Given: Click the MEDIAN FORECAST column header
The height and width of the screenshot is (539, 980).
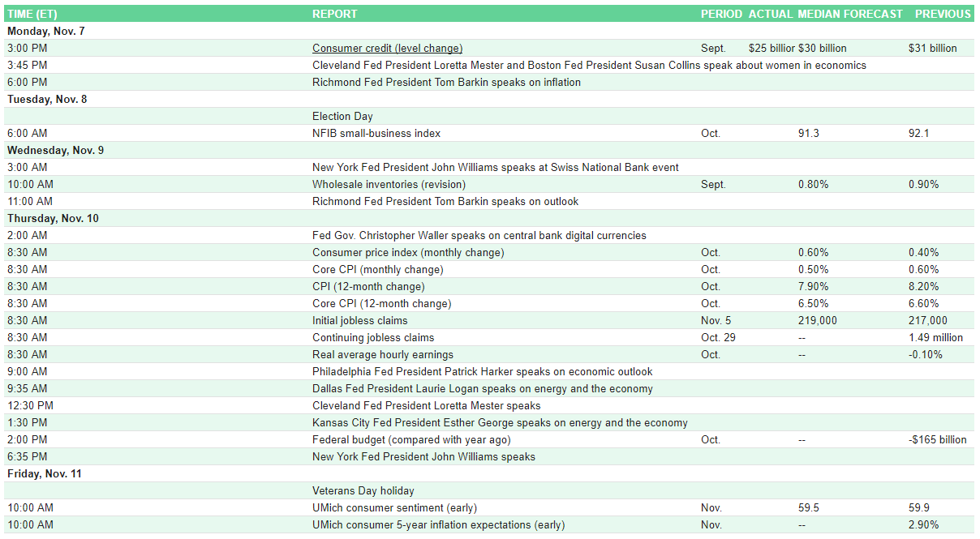Looking at the screenshot, I should point(850,14).
